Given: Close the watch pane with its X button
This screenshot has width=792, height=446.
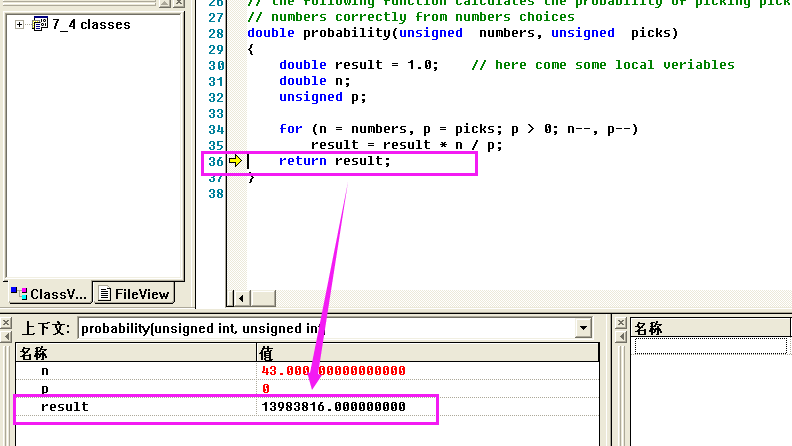Looking at the screenshot, I should point(621,322).
